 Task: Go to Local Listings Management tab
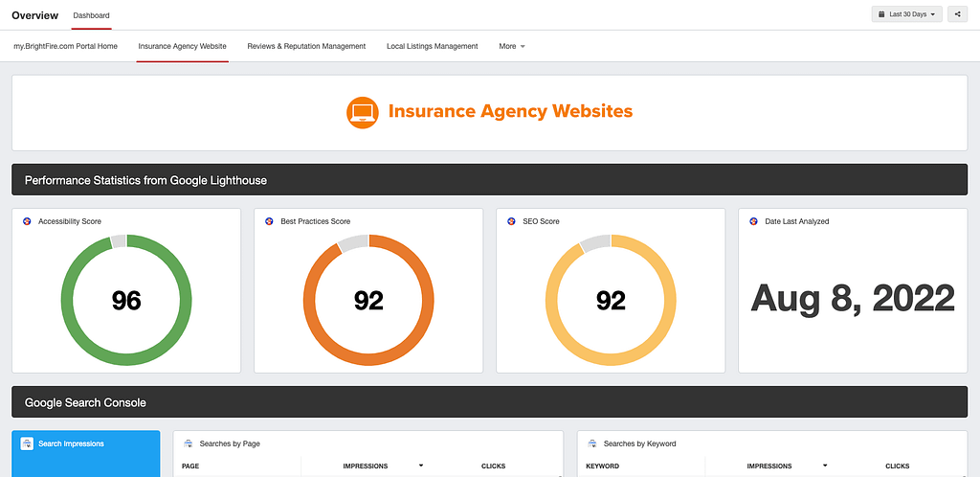point(433,46)
